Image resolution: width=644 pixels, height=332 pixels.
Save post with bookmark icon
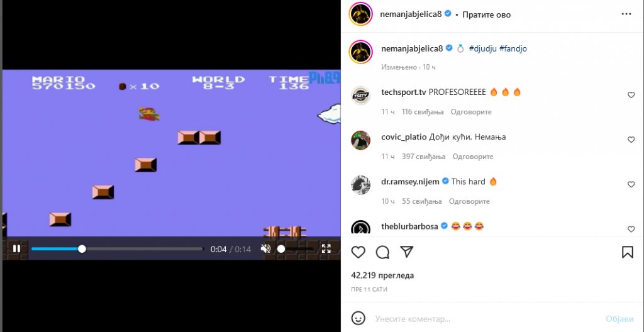coord(627,252)
